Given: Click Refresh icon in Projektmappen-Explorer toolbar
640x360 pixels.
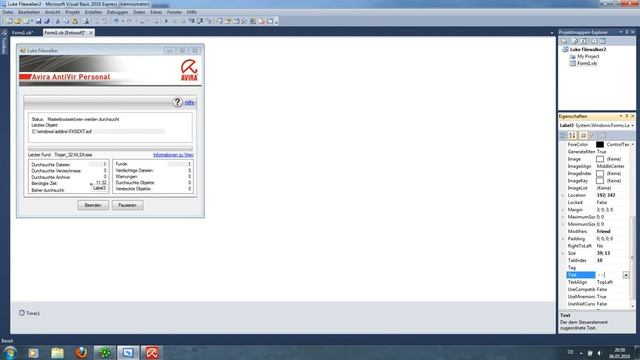Looking at the screenshot, I should [x=584, y=41].
